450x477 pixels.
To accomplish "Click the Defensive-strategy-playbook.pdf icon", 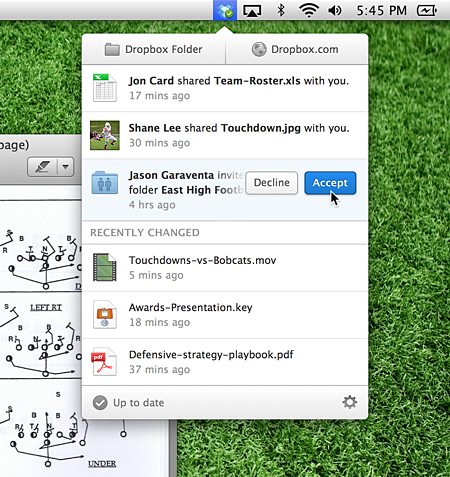I will pyautogui.click(x=104, y=362).
